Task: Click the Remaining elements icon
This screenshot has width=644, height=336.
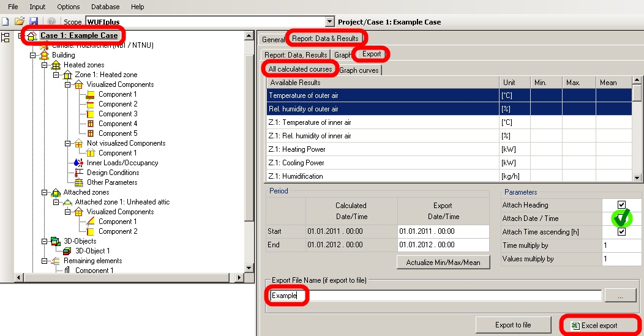Action: [56, 261]
